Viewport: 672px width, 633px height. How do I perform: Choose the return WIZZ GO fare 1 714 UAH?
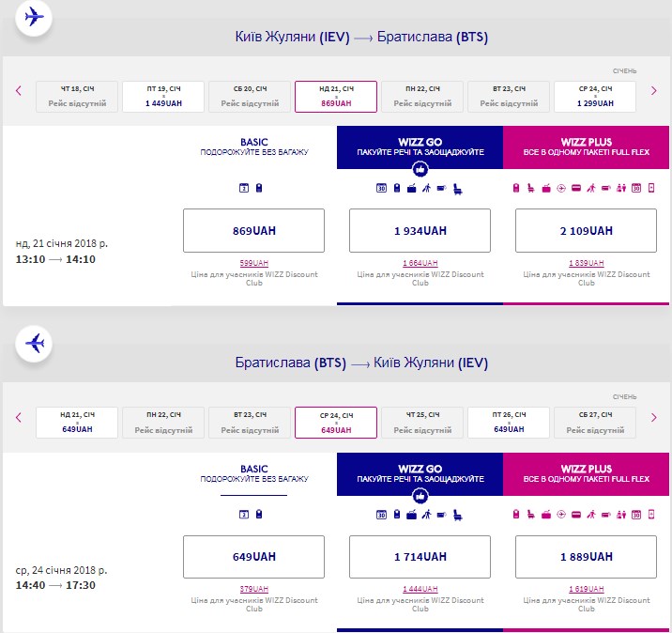[x=420, y=556]
